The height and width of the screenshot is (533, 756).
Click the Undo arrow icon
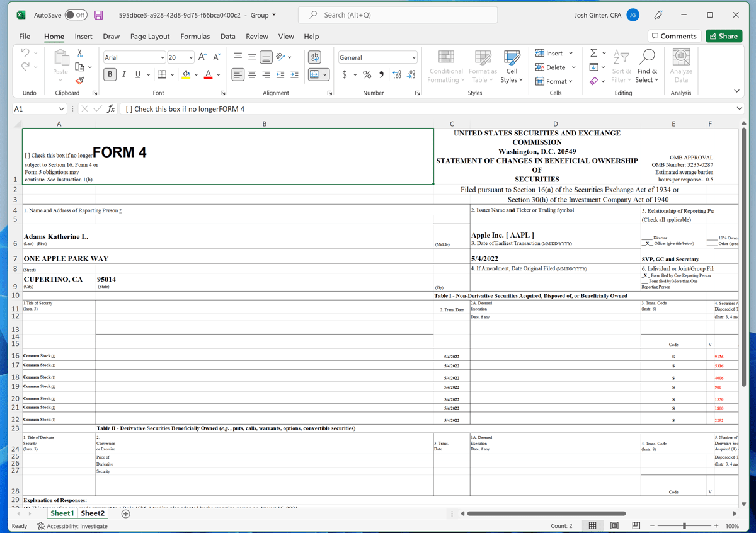pyautogui.click(x=25, y=53)
